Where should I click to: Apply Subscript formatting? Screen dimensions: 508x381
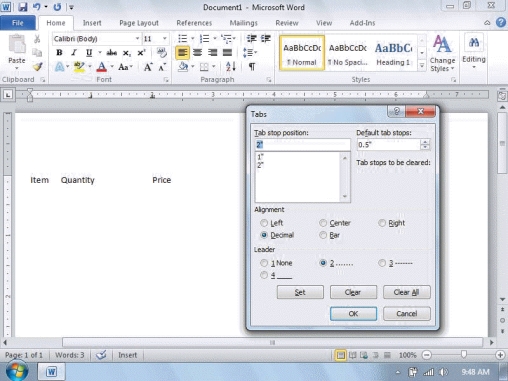pyautogui.click(x=126, y=53)
